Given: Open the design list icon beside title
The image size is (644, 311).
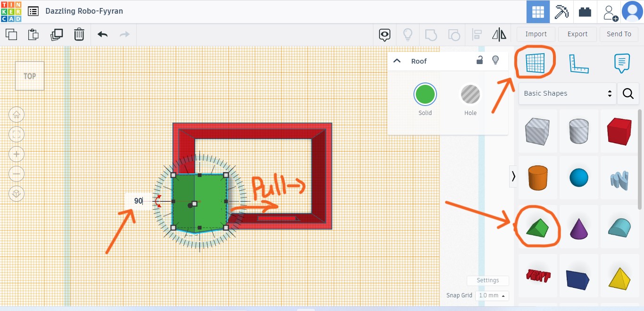Looking at the screenshot, I should (x=33, y=11).
